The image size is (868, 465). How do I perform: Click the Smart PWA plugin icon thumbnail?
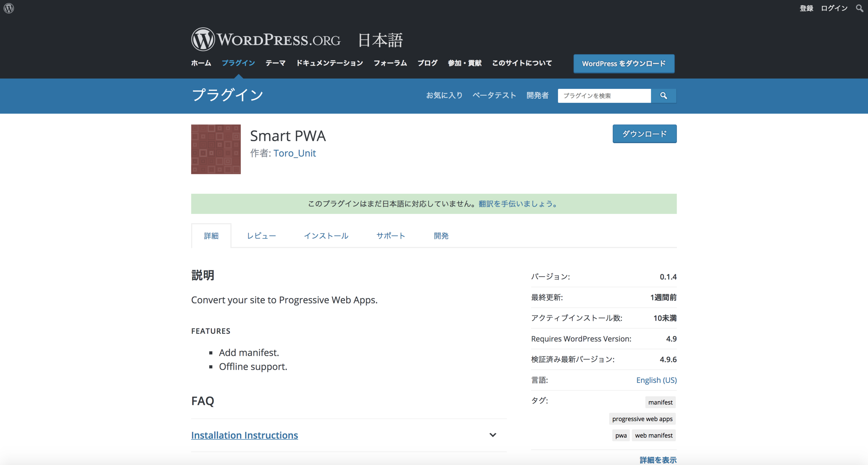tap(216, 149)
